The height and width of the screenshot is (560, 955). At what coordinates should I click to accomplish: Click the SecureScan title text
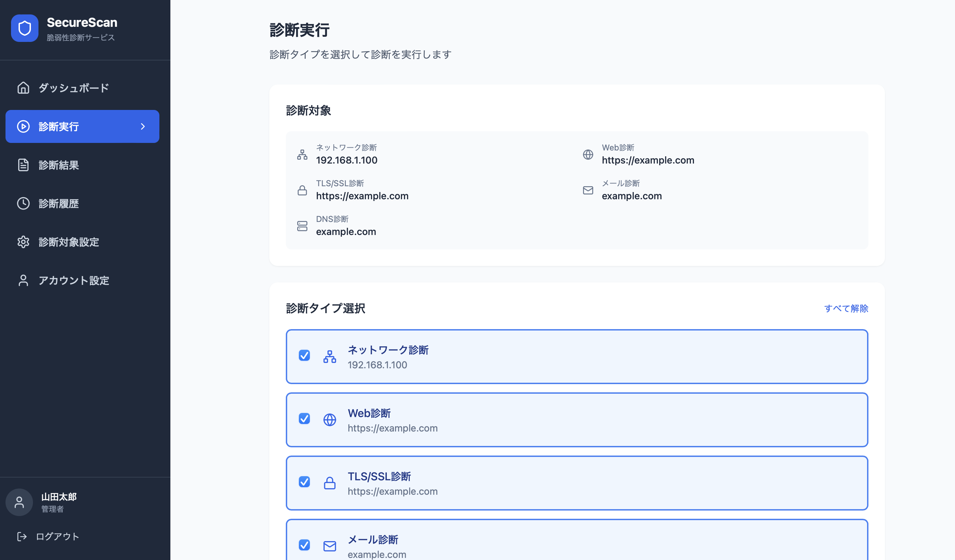pyautogui.click(x=82, y=22)
